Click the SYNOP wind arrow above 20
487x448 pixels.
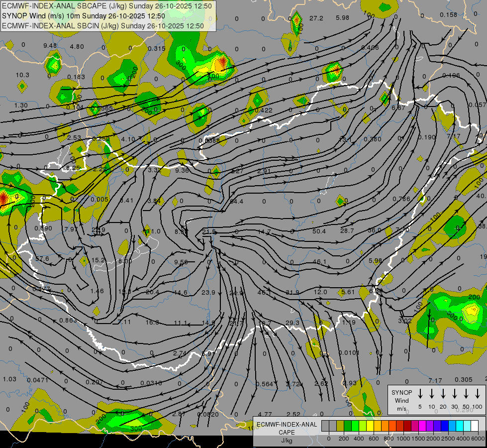[443, 394]
